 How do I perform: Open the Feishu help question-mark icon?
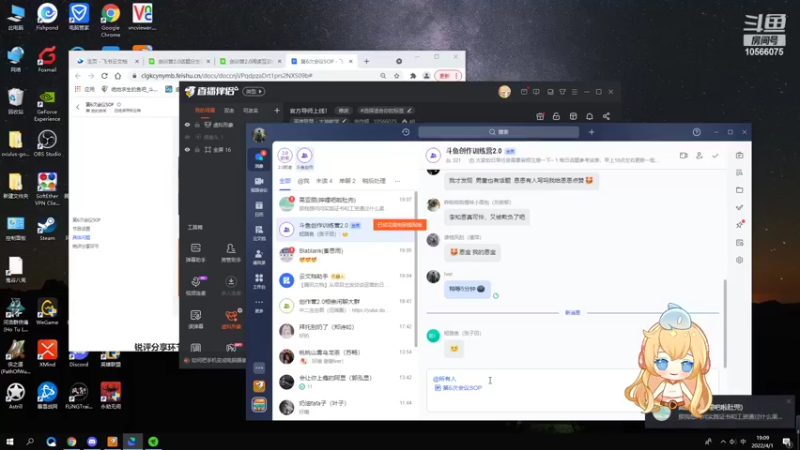[696, 132]
